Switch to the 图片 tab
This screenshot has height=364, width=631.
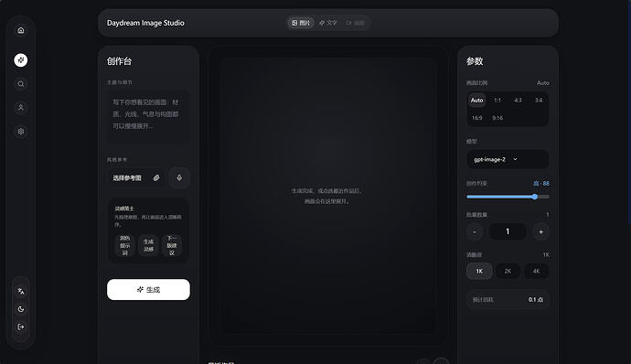click(x=301, y=23)
